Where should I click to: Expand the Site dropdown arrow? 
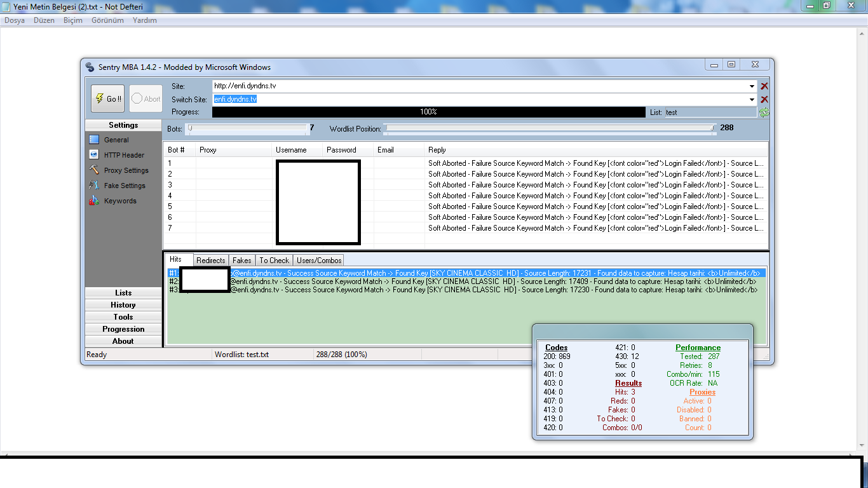tap(752, 86)
